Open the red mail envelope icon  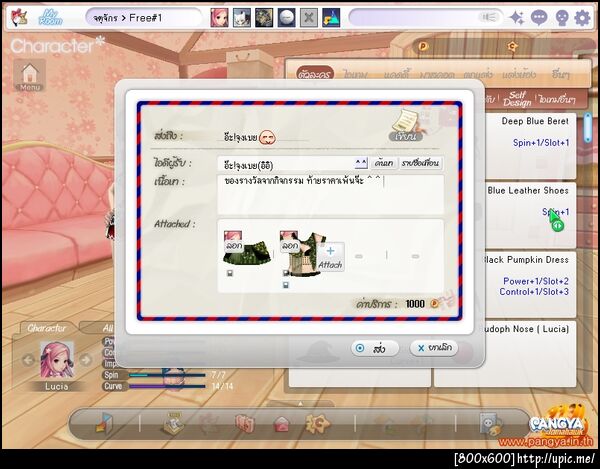pyautogui.click(x=281, y=424)
